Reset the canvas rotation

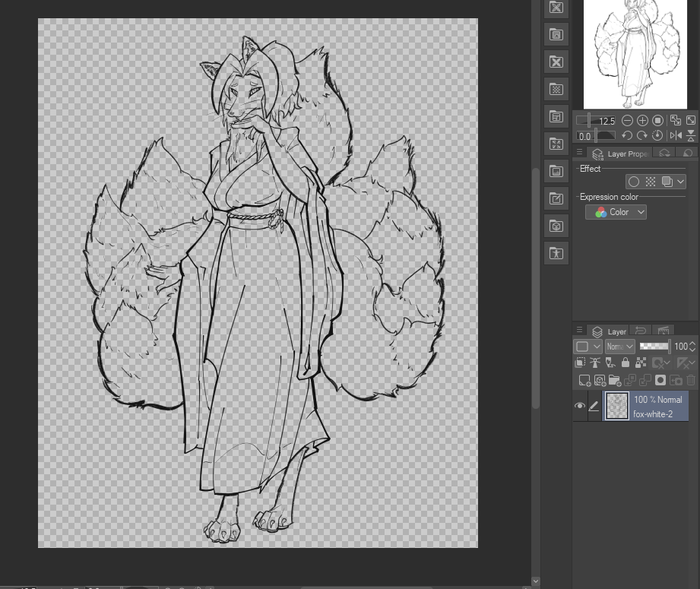pos(657,136)
